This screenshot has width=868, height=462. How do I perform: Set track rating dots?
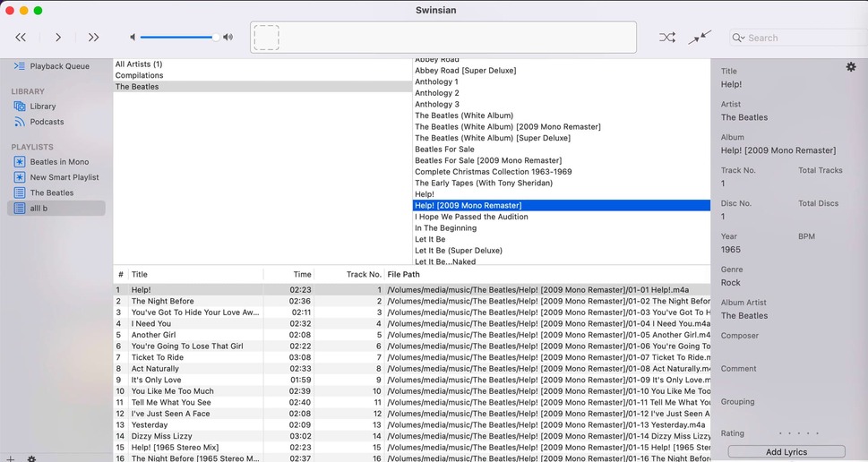tap(798, 433)
